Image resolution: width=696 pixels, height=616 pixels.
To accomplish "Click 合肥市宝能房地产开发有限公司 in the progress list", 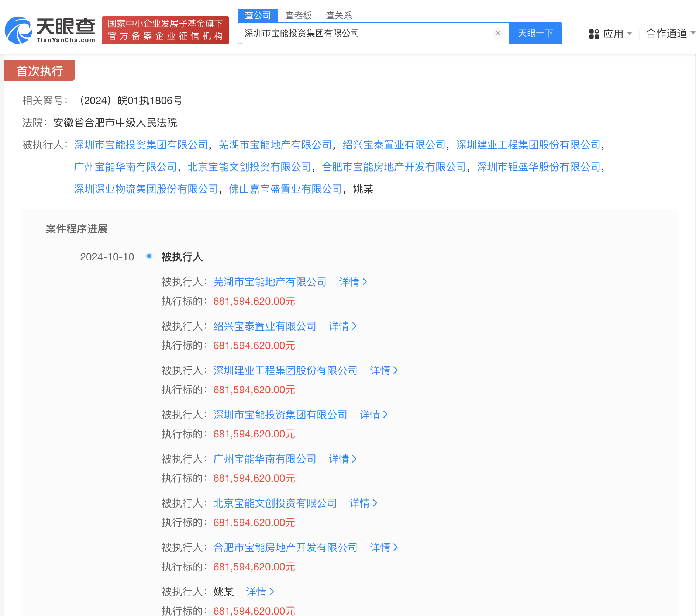I will click(x=286, y=548).
